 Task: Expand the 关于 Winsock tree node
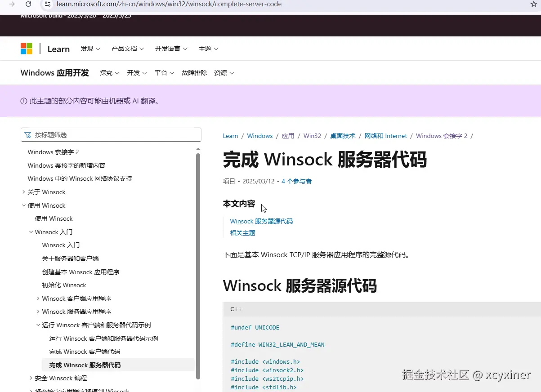tap(24, 192)
